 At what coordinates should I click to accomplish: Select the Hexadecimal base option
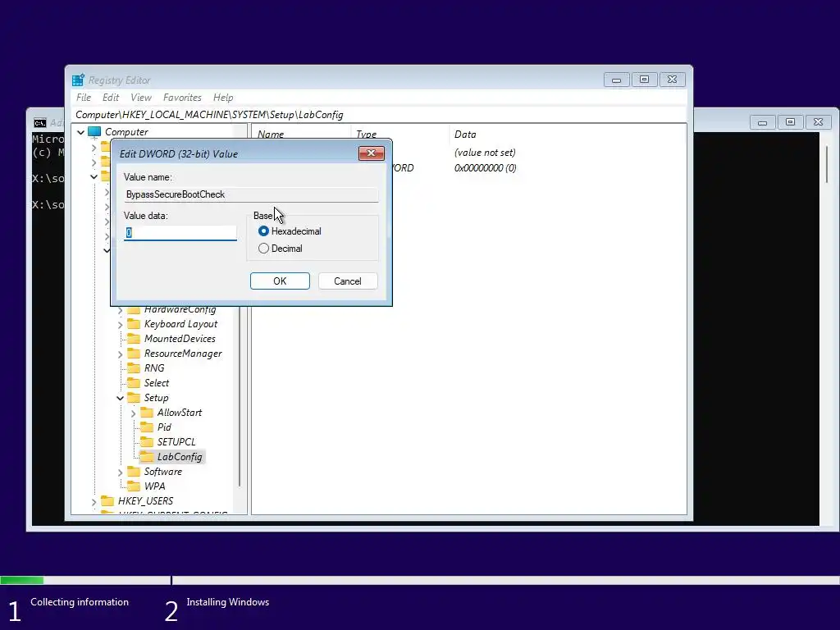click(263, 231)
